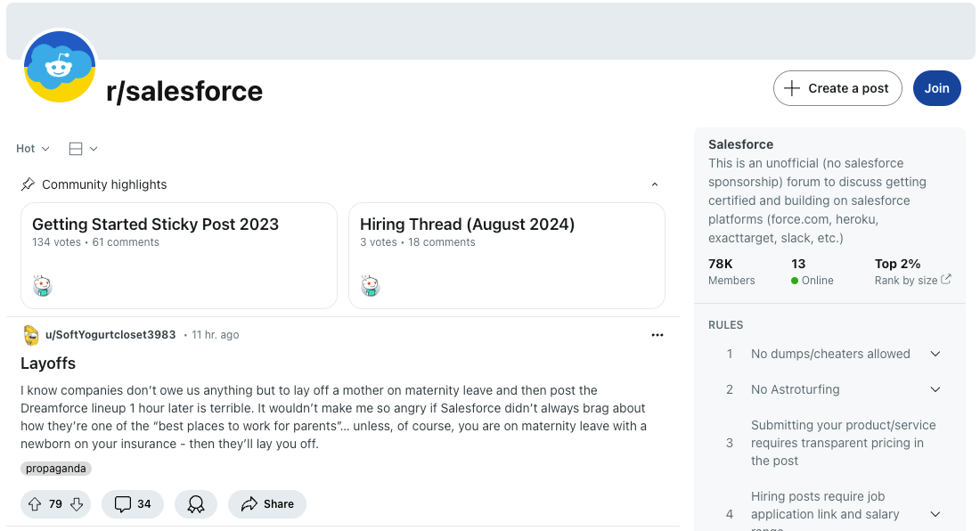Click the avatar on Getting Started Sticky Post card
The image size is (980, 531).
(x=43, y=285)
